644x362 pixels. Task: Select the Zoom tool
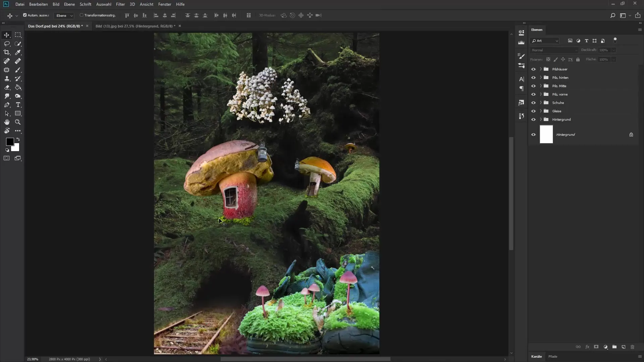[18, 122]
